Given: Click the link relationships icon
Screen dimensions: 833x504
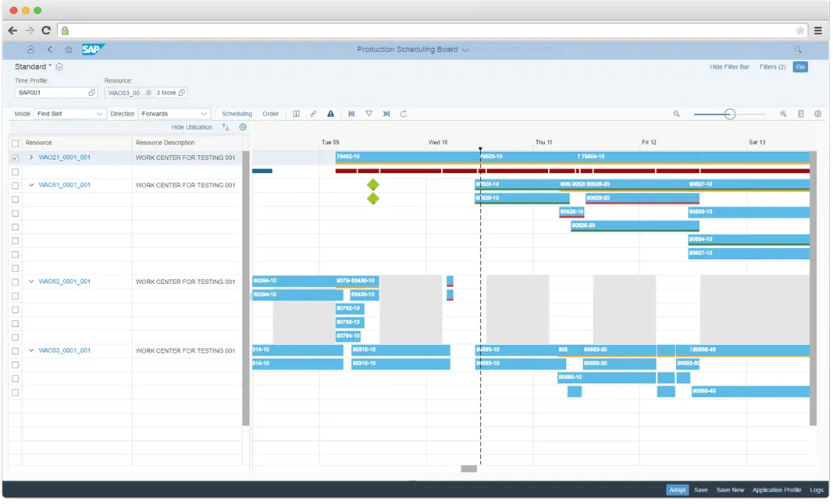Looking at the screenshot, I should click(x=313, y=114).
